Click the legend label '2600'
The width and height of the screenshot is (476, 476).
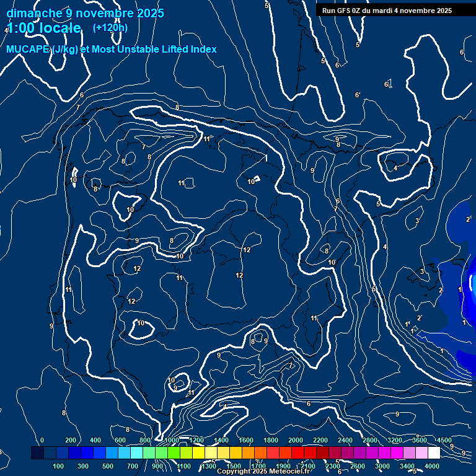pyautogui.click(x=358, y=466)
